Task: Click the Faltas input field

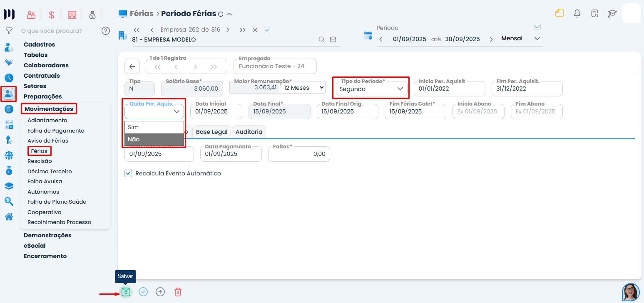Action: [299, 154]
